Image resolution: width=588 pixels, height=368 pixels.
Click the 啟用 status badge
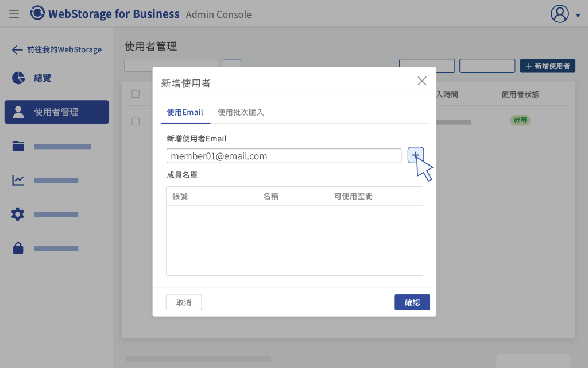coord(520,120)
